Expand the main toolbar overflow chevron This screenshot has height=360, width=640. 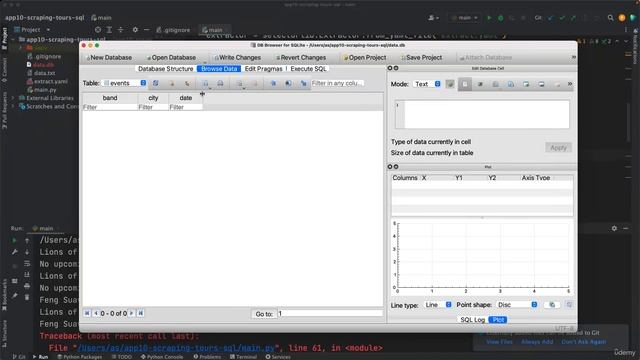(x=573, y=57)
